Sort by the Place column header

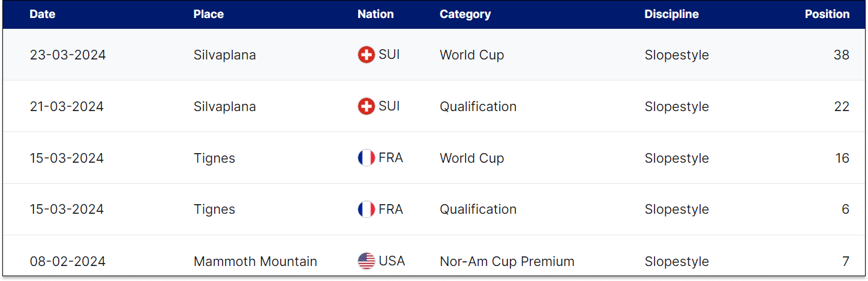pyautogui.click(x=209, y=14)
